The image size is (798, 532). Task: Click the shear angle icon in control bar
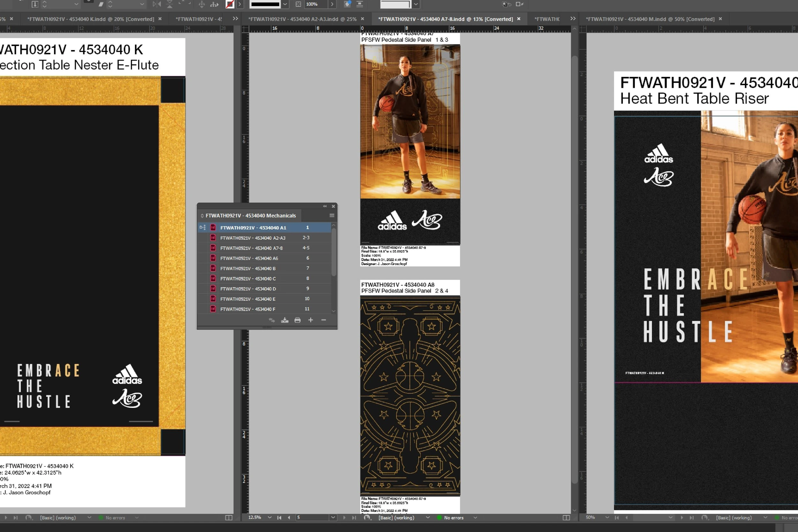[x=101, y=4]
